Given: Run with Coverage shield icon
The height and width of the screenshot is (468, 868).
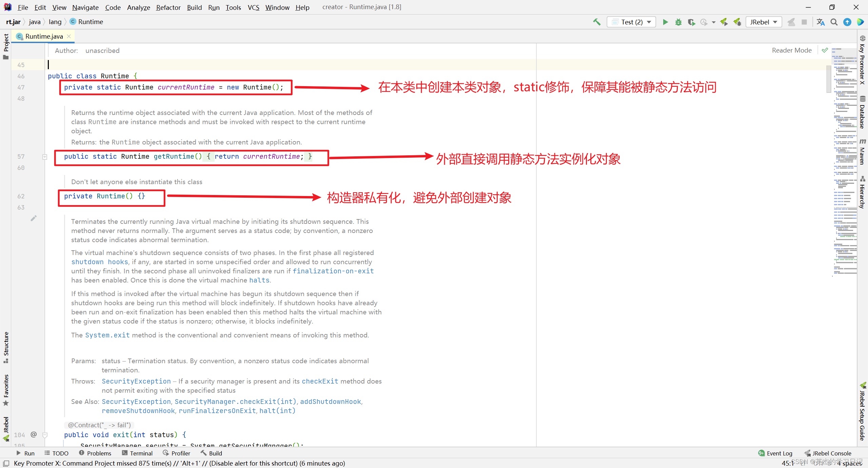Looking at the screenshot, I should [691, 22].
